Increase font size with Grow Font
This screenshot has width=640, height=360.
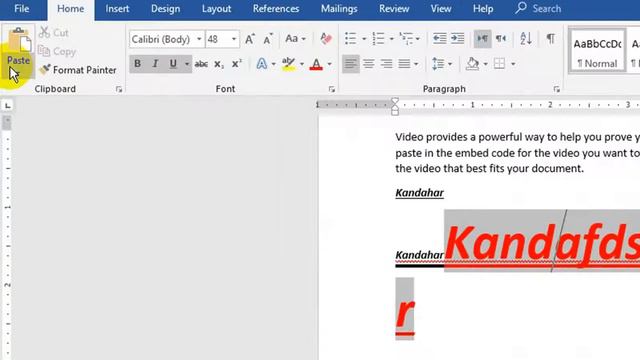point(250,39)
